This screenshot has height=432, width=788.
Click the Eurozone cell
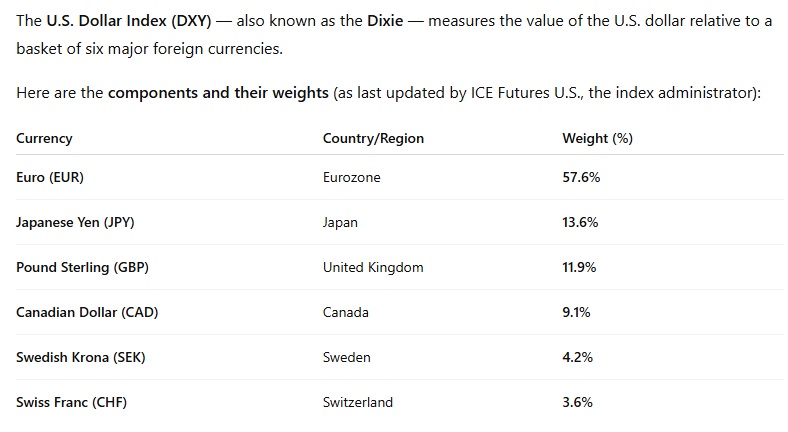352,177
